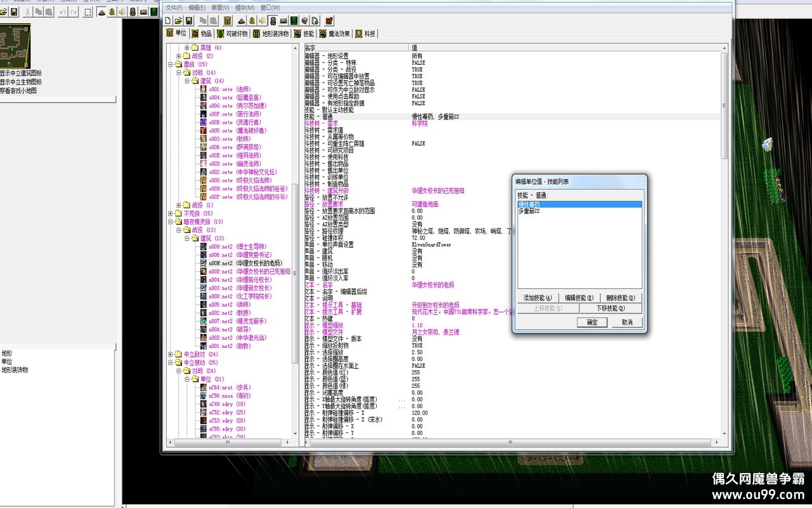Click the 下移技能(D) button
This screenshot has height=508, width=812.
coord(610,309)
